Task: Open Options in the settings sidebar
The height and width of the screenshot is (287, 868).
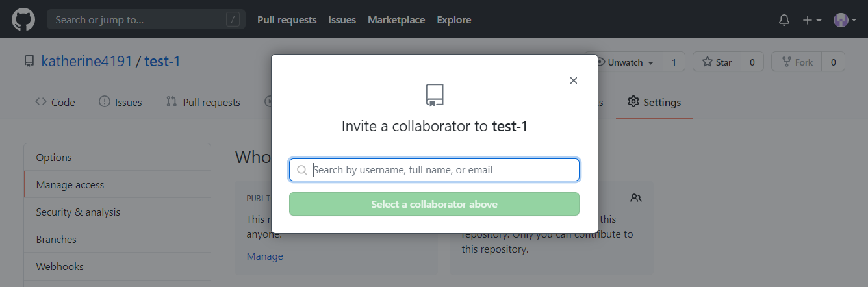Action: click(117, 157)
